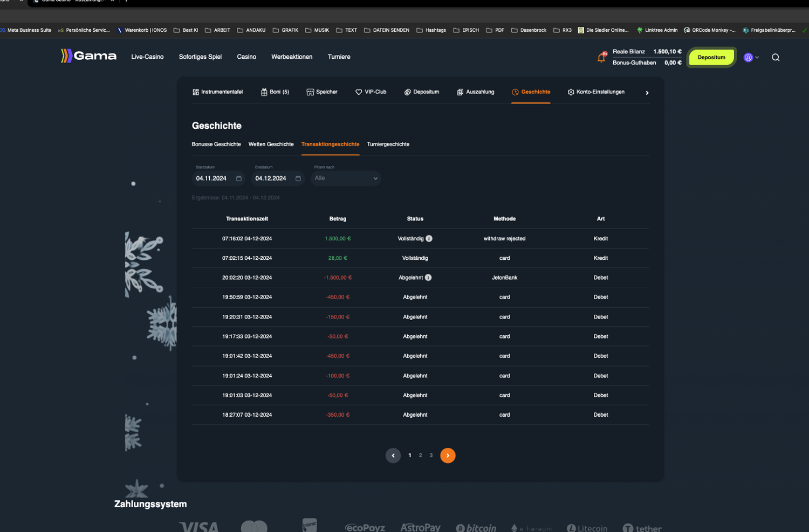Click the Depositum green button

(x=711, y=57)
